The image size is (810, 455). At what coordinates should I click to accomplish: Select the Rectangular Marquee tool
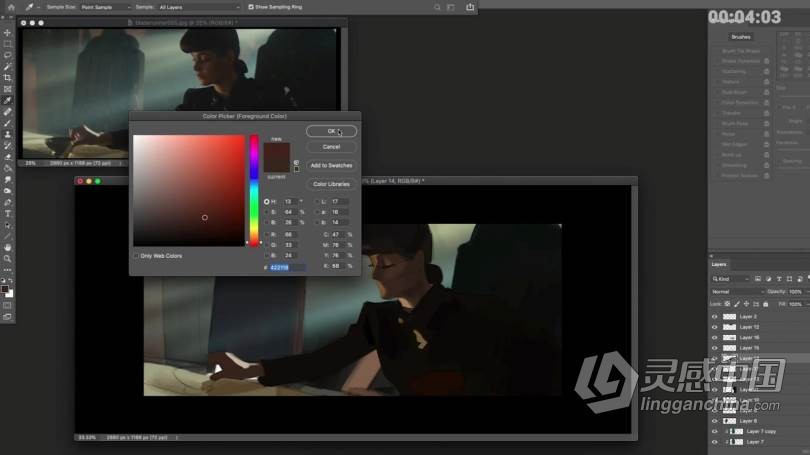point(7,44)
